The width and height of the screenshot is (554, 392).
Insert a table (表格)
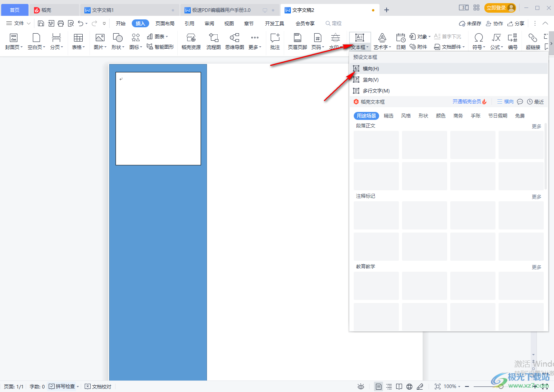pyautogui.click(x=78, y=42)
